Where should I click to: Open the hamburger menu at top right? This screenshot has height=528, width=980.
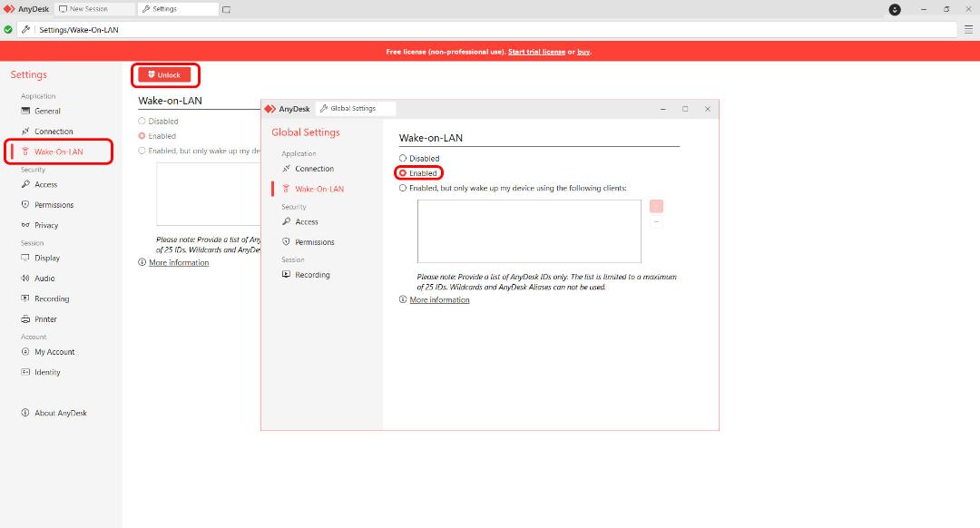tap(968, 29)
